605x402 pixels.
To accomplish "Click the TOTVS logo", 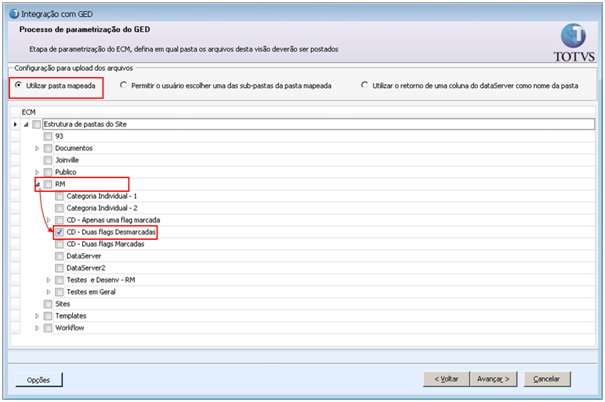I will coord(574,43).
